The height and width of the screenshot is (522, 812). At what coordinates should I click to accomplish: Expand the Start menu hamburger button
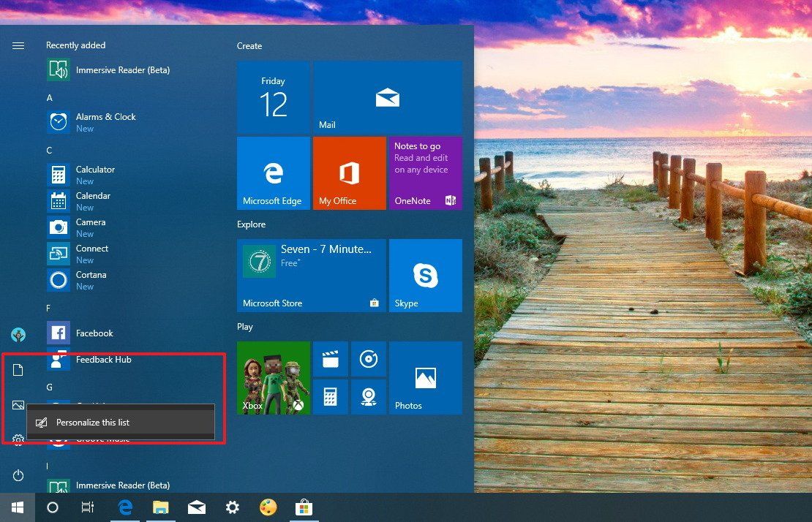point(18,45)
